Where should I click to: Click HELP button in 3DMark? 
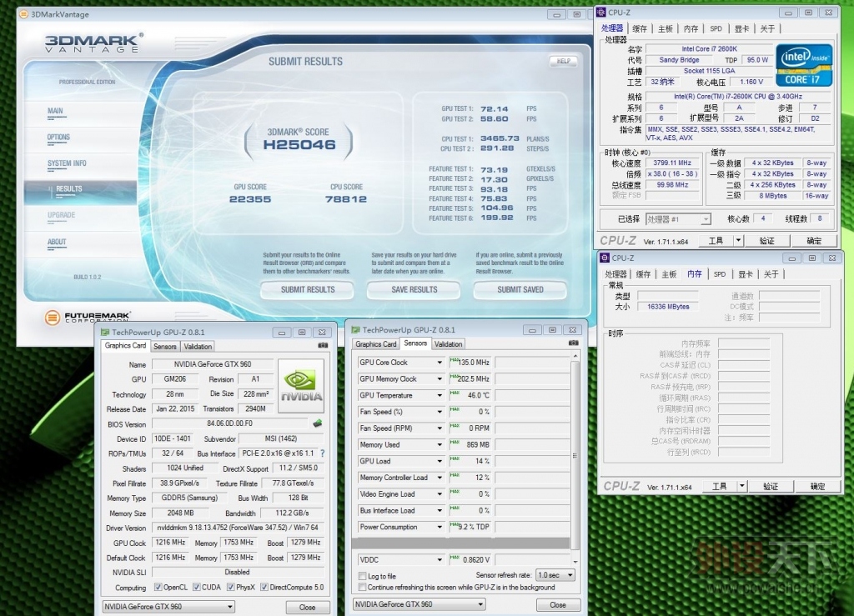563,61
